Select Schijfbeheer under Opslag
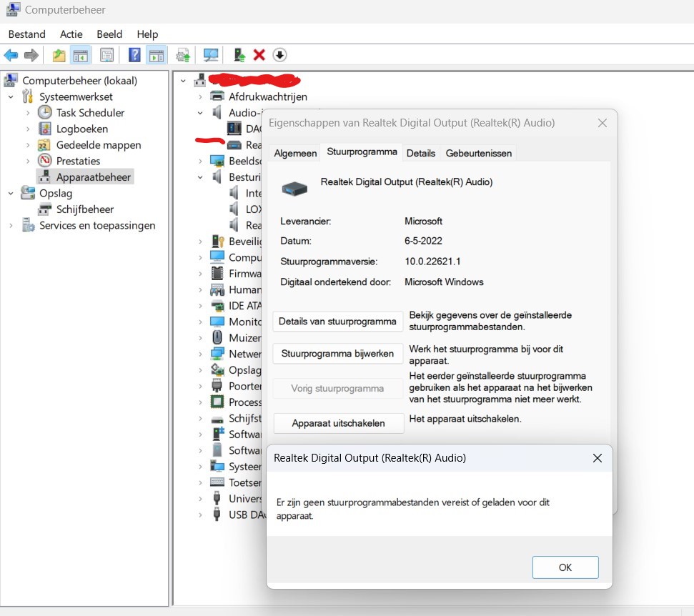Image resolution: width=694 pixels, height=616 pixels. (x=84, y=209)
